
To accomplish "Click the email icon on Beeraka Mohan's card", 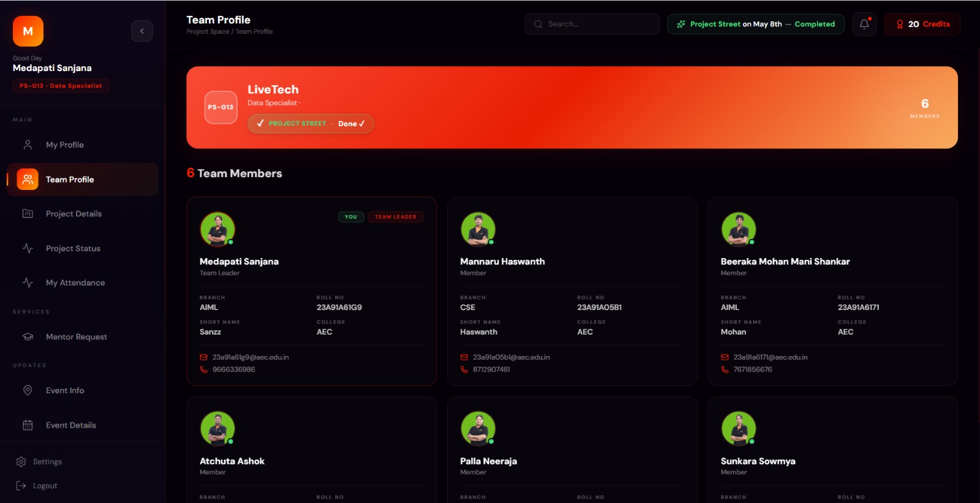I will click(x=725, y=357).
